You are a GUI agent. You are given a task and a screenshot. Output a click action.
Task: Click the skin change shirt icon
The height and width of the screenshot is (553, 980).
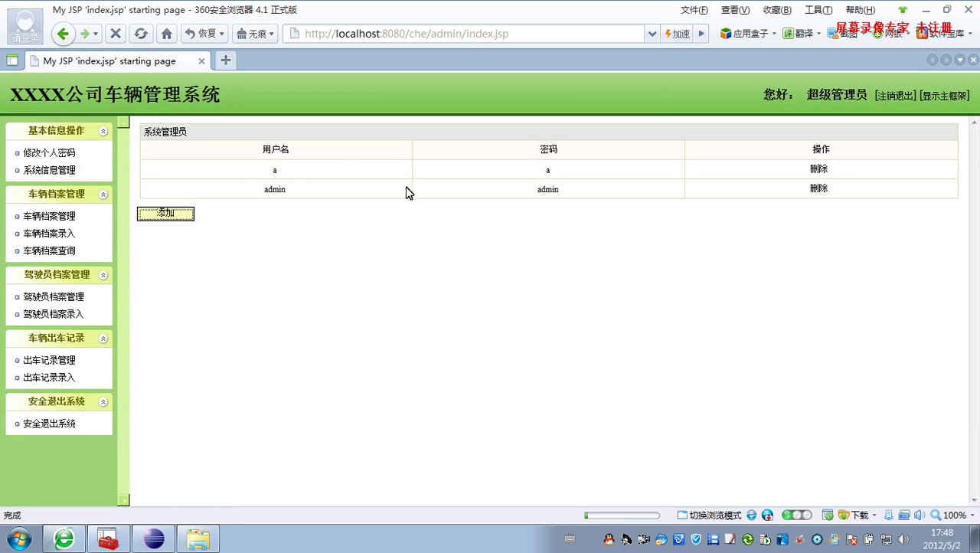click(x=903, y=10)
